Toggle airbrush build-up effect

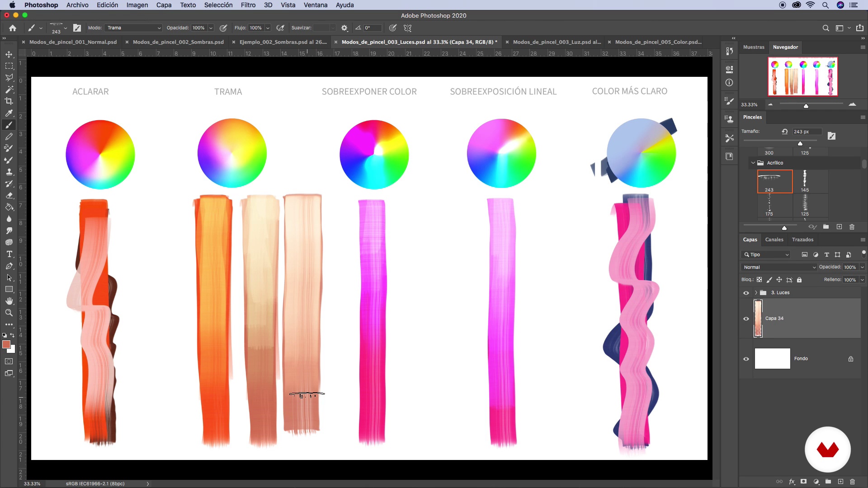(x=280, y=28)
